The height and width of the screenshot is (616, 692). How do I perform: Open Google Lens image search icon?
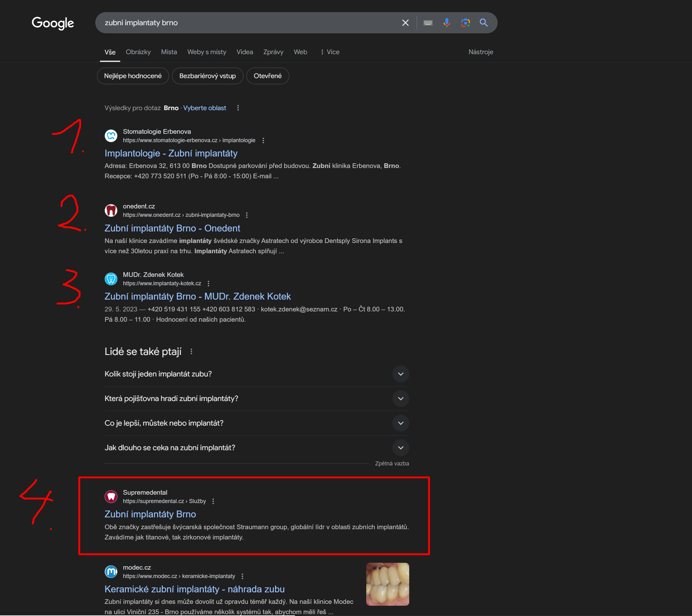pyautogui.click(x=465, y=23)
